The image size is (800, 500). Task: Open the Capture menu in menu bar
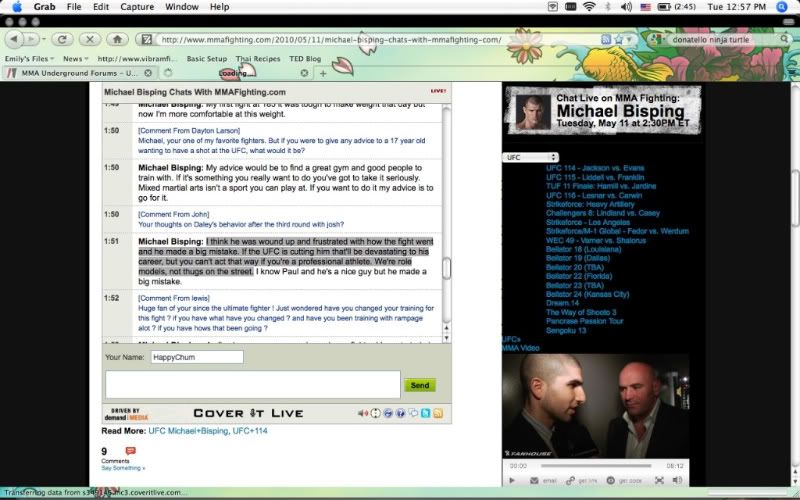137,7
